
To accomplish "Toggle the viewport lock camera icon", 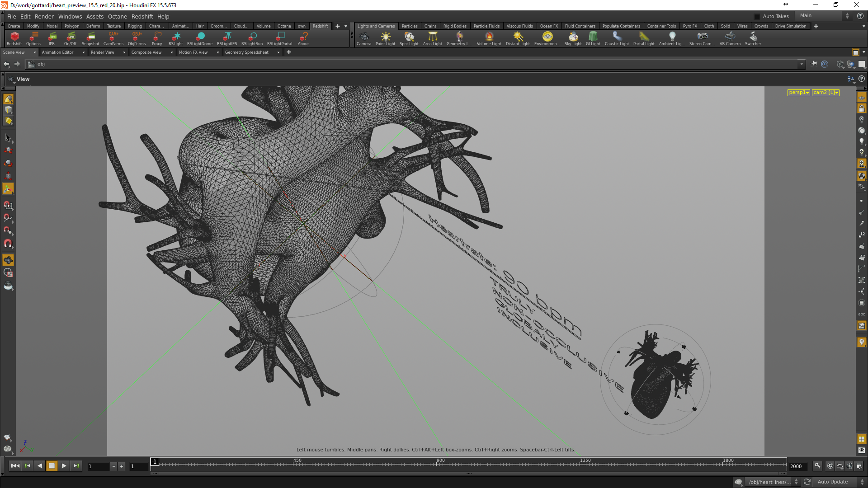I will point(862,108).
